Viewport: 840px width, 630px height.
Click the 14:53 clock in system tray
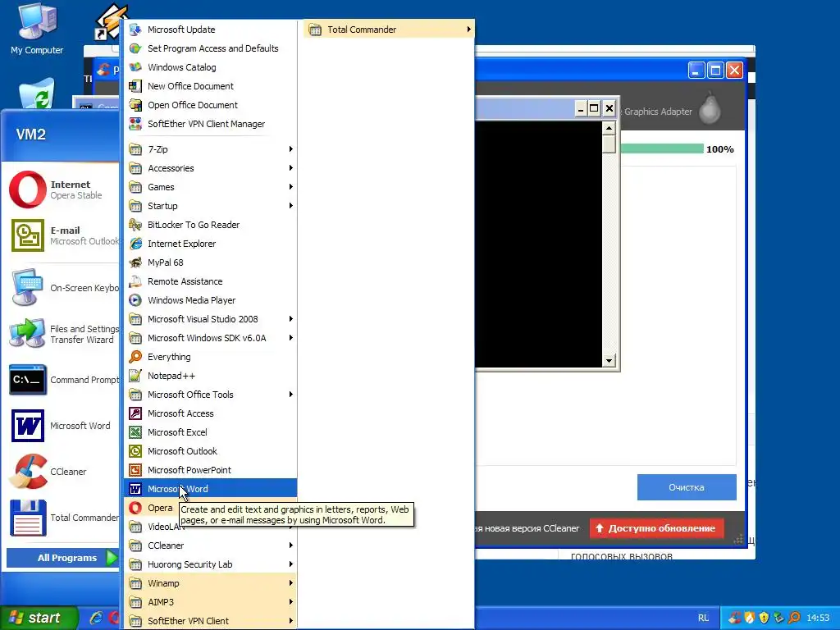click(x=818, y=618)
